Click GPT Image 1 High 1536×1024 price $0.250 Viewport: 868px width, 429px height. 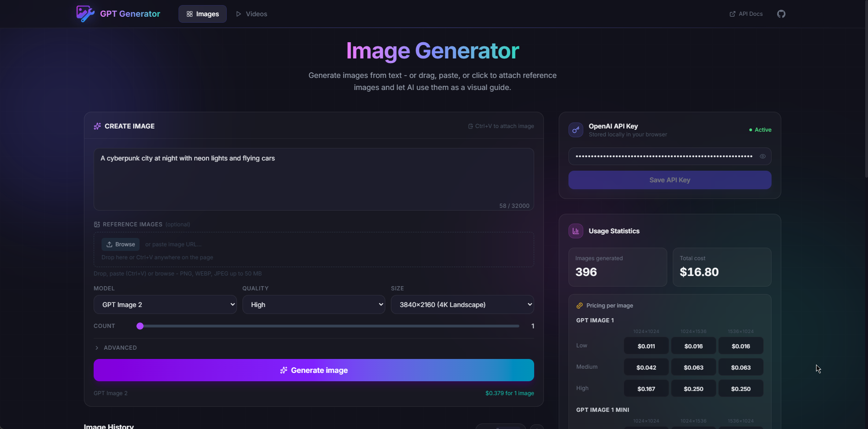click(x=741, y=389)
